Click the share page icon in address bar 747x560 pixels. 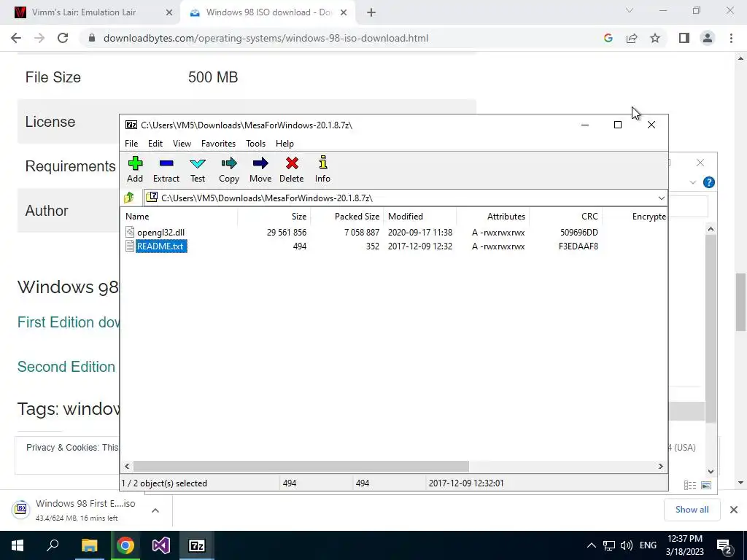[632, 38]
